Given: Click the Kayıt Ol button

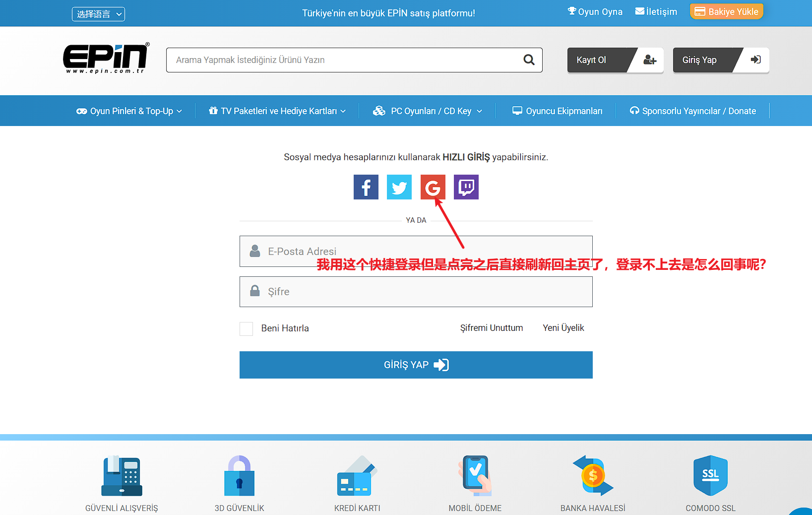Looking at the screenshot, I should [616, 60].
